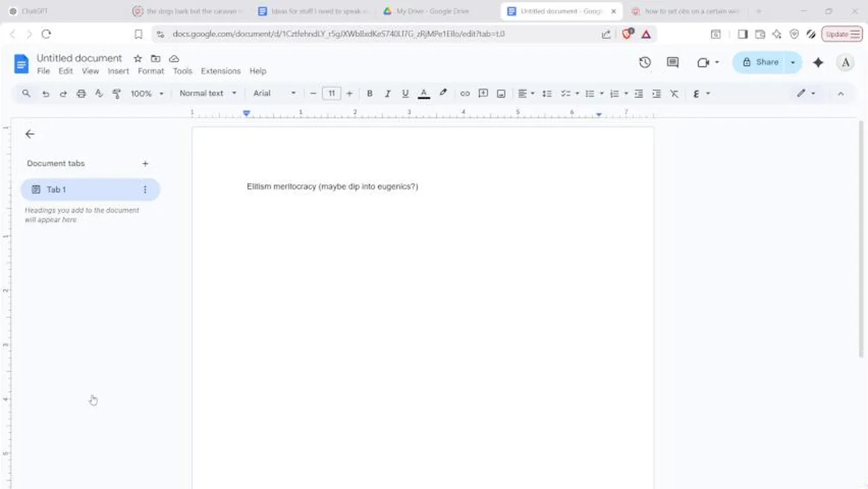Open the comments panel icon
This screenshot has width=868, height=489.
672,62
